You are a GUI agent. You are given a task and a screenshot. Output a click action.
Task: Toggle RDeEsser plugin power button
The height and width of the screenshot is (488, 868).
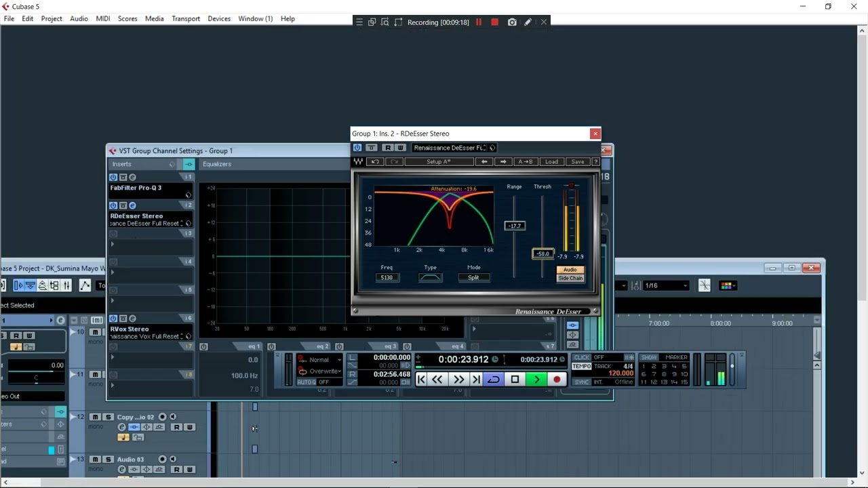tap(357, 148)
